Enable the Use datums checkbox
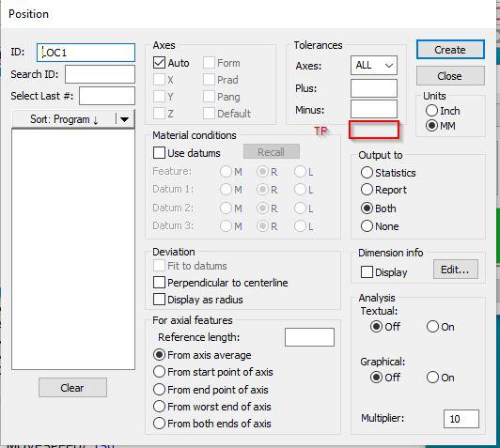The width and height of the screenshot is (500, 448). [159, 153]
